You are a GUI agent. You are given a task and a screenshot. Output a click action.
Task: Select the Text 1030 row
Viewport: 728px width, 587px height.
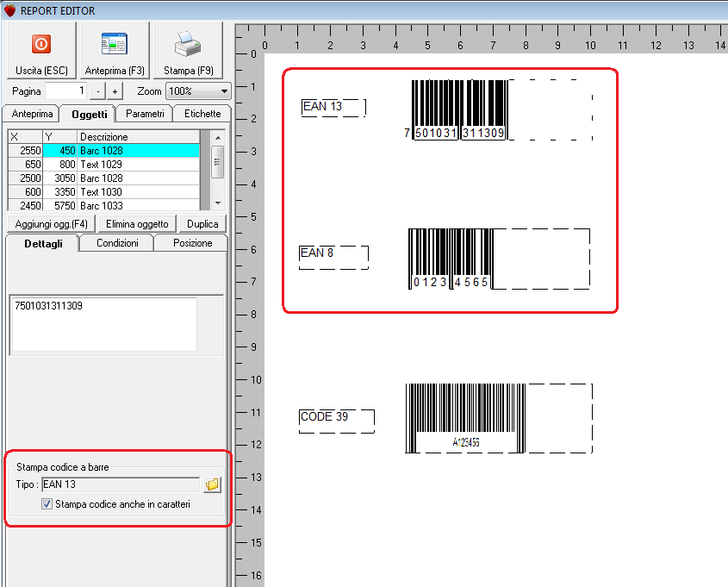(x=104, y=192)
